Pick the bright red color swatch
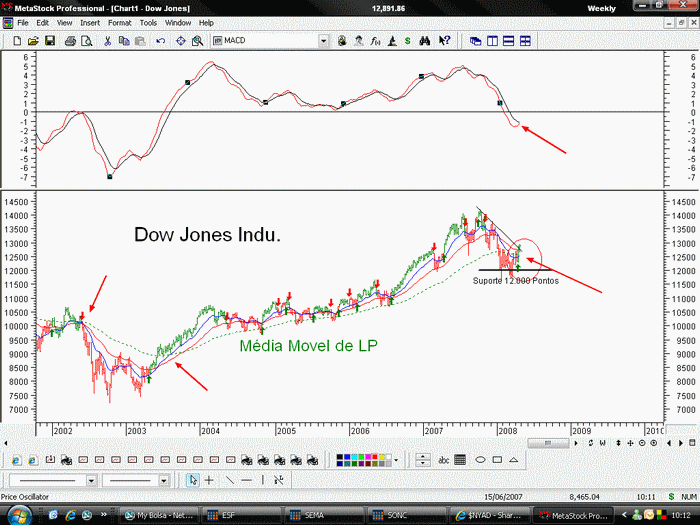 click(x=375, y=457)
